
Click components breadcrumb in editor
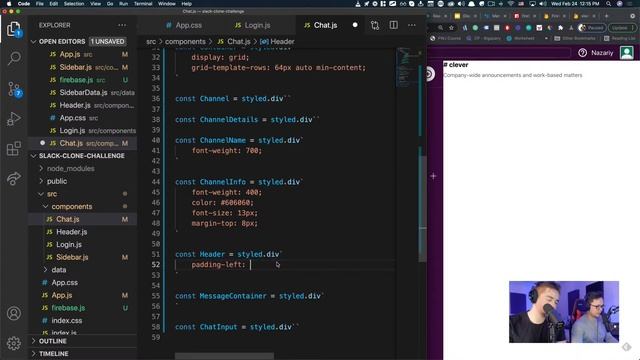(x=185, y=42)
